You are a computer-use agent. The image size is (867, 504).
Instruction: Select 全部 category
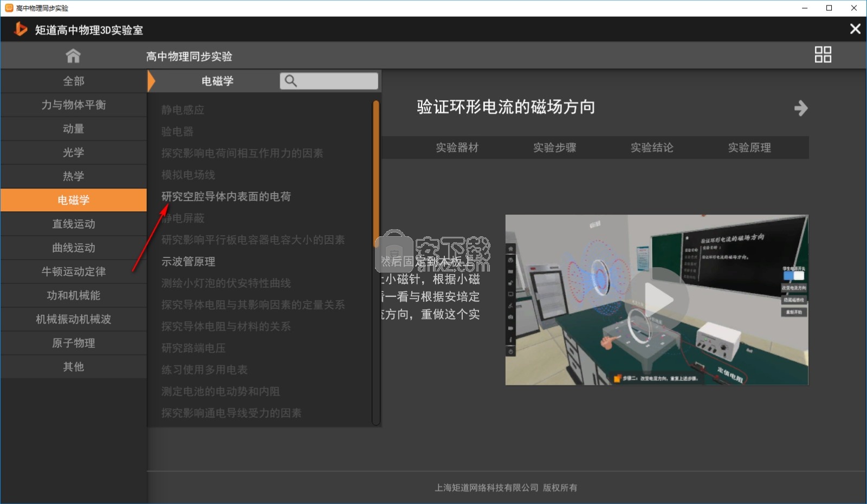point(74,81)
